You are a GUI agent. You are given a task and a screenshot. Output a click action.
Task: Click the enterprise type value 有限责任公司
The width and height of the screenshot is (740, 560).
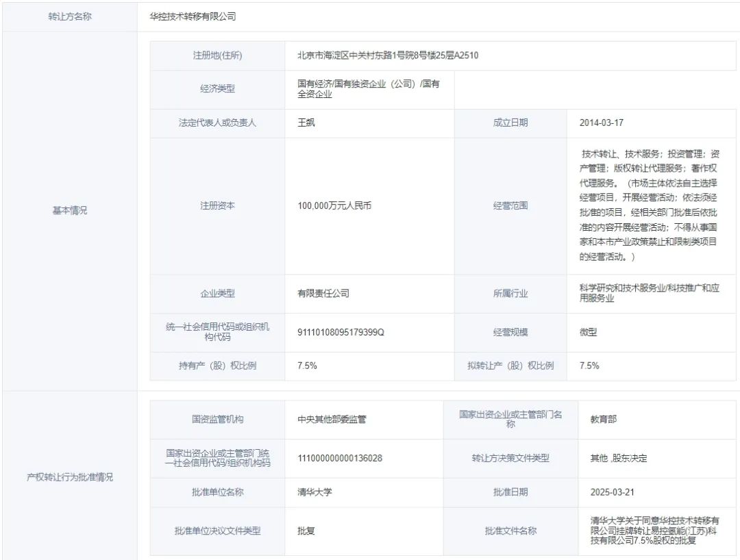tap(323, 293)
